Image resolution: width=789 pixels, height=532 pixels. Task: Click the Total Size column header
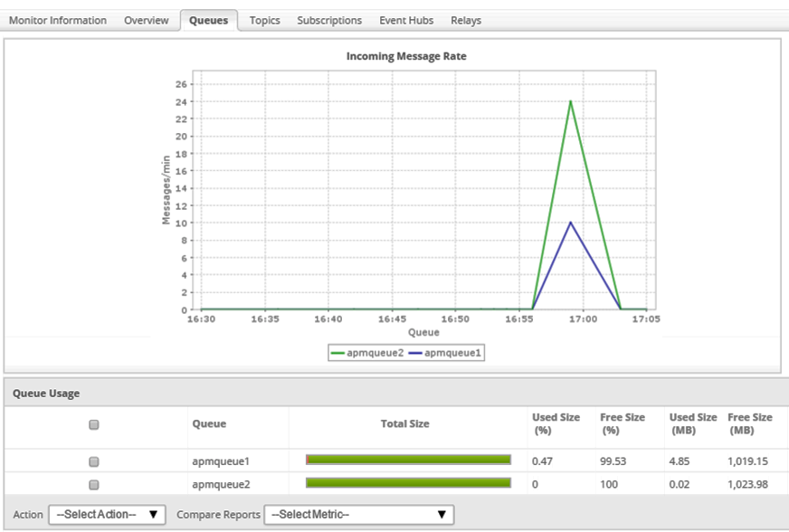pos(405,423)
